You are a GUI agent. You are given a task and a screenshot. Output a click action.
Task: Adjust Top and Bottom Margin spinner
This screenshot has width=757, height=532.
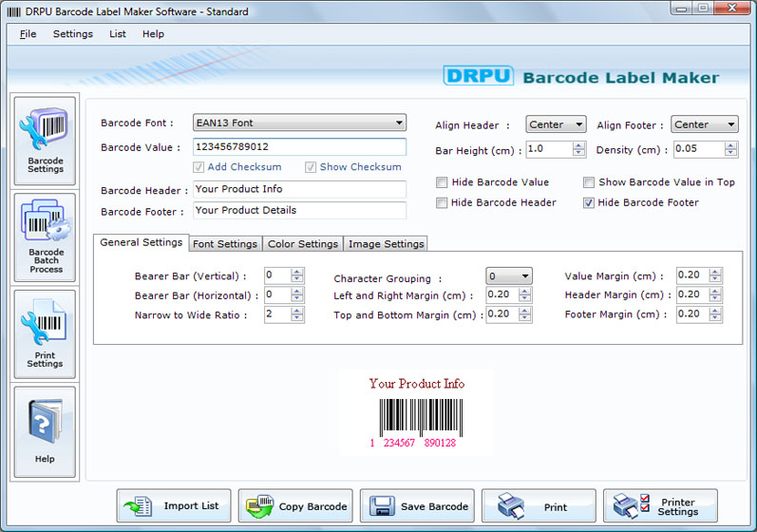pos(525,314)
